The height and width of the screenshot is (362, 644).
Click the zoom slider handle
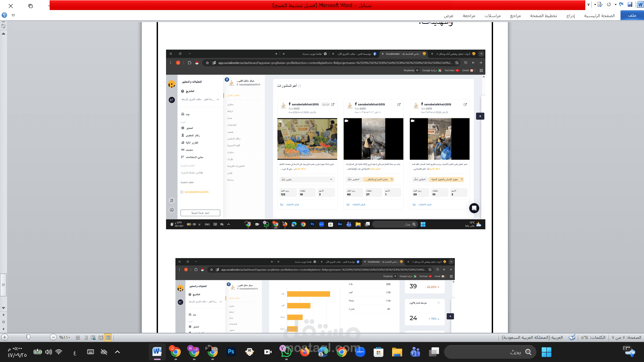pos(28,337)
